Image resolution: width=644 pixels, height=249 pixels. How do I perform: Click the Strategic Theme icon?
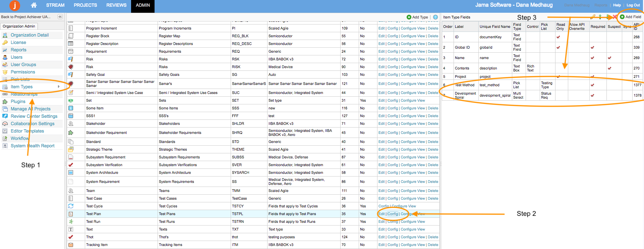point(71,149)
